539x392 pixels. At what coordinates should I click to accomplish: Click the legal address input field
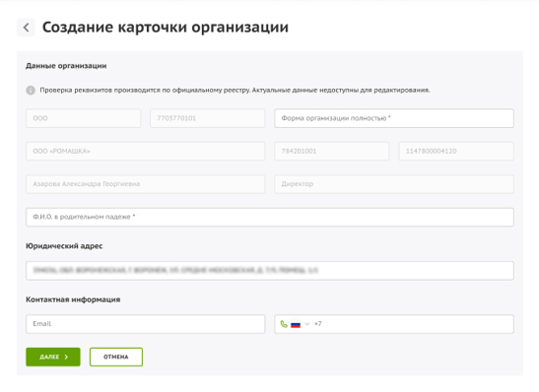click(x=270, y=271)
